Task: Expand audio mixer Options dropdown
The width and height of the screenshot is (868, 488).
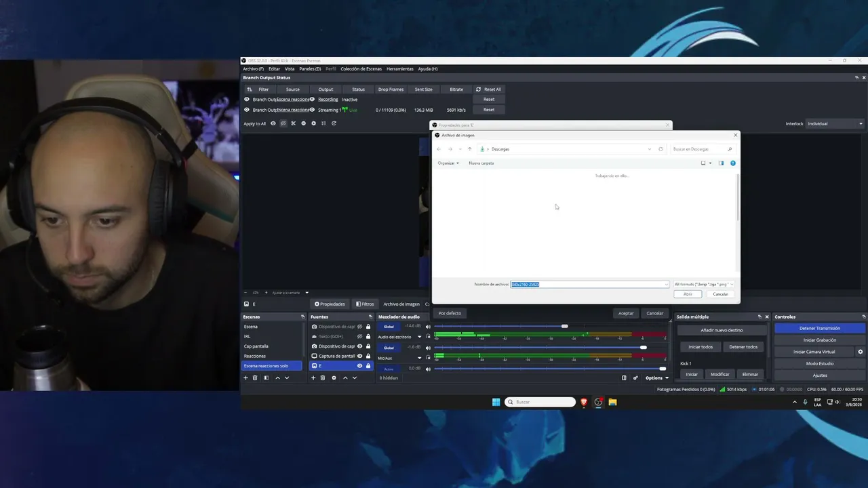Action: (x=656, y=378)
